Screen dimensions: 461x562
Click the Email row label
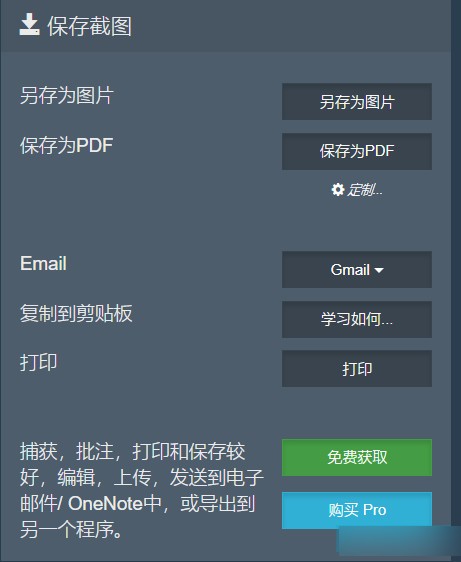click(x=43, y=263)
